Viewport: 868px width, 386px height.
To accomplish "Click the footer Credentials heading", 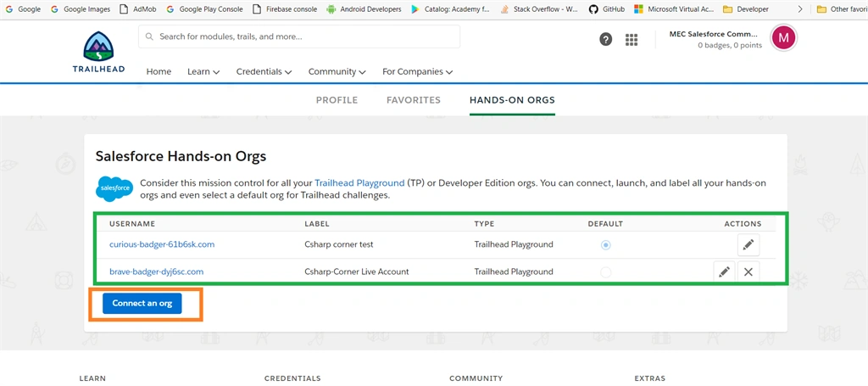I will (x=292, y=378).
